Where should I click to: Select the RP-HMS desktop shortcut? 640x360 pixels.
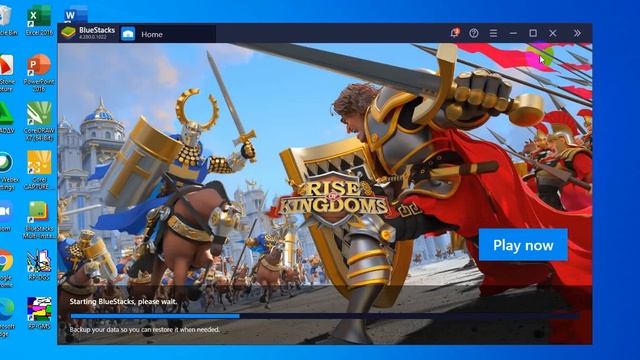tap(39, 313)
